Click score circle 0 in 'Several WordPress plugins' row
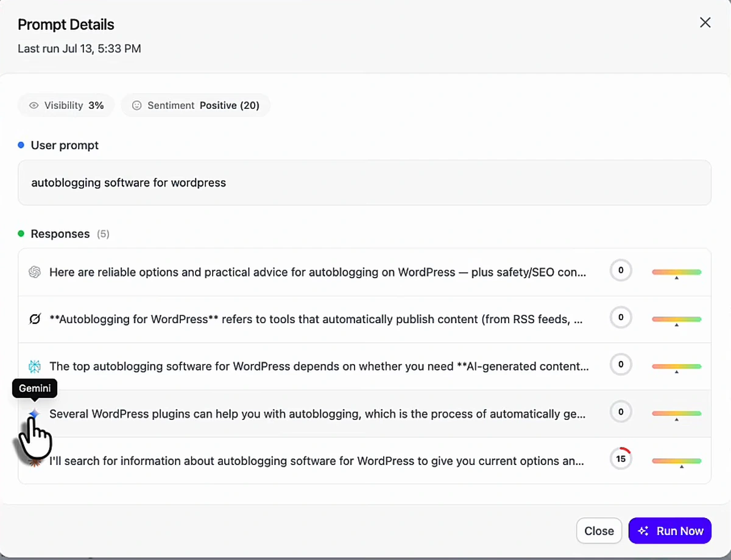 point(621,412)
